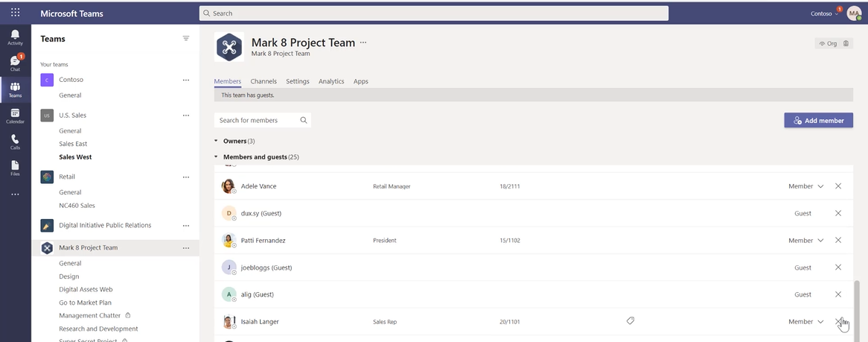Click the Retail Manager title text
Screen dimensions: 868x342
point(392,186)
